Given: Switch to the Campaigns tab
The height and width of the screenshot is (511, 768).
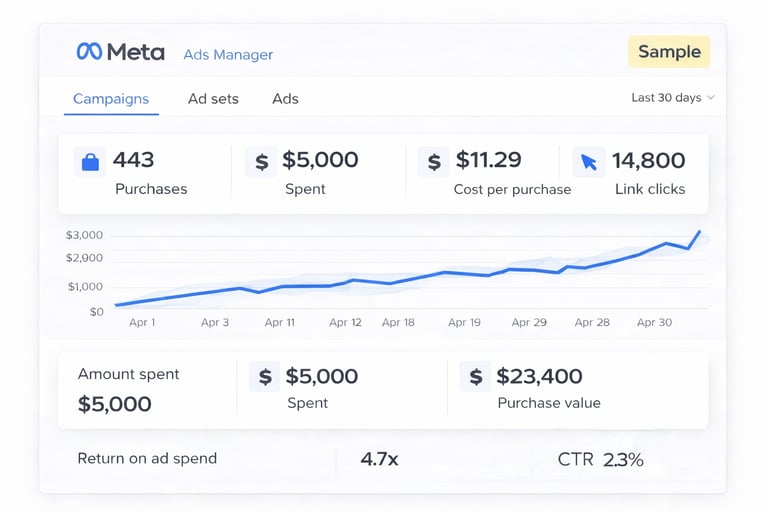Looking at the screenshot, I should pos(111,99).
